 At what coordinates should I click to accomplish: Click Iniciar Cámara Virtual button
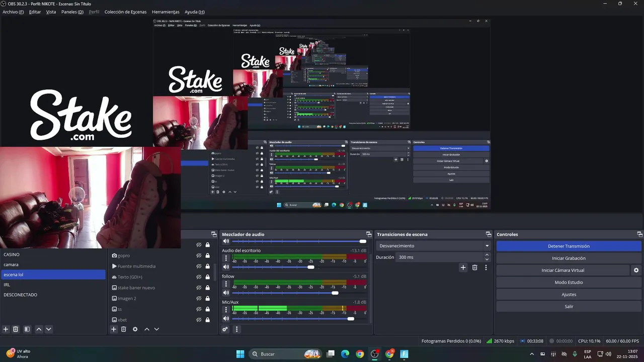tap(563, 270)
